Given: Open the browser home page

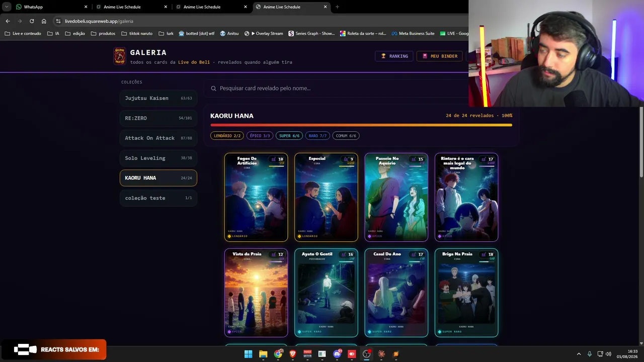Looking at the screenshot, I should tap(44, 21).
